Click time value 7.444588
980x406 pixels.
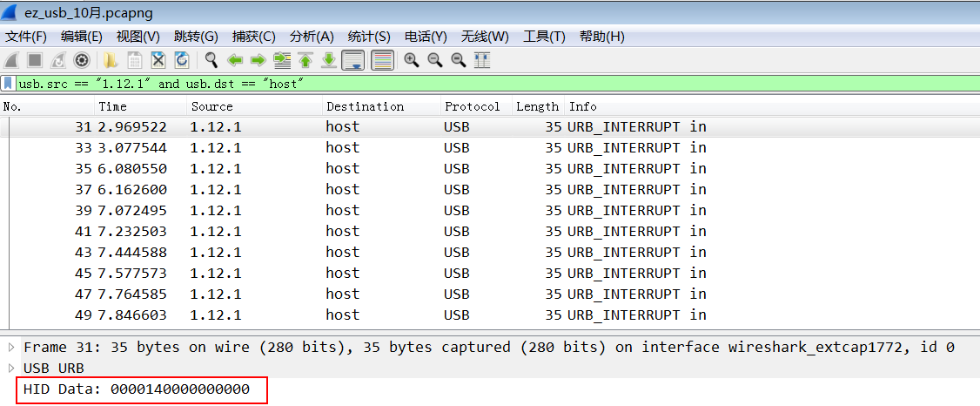[132, 252]
